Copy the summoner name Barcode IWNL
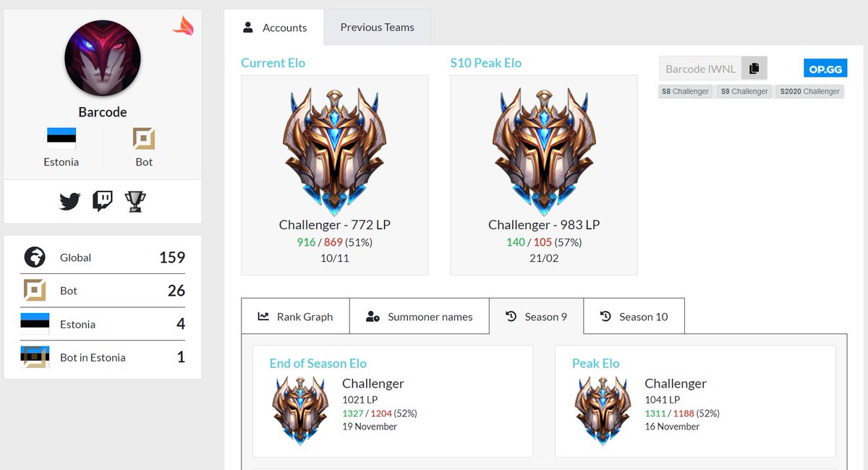 (754, 69)
